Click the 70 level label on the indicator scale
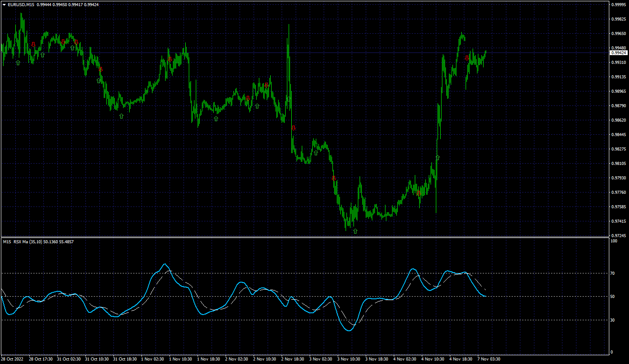 pos(613,273)
